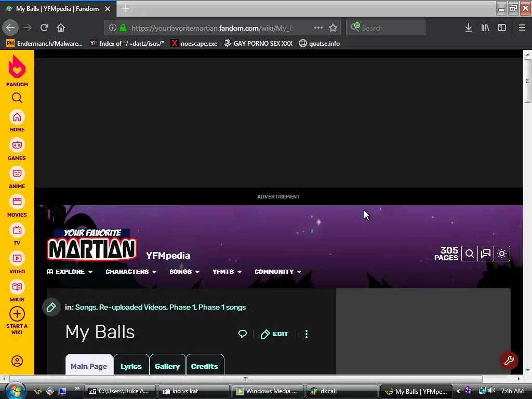Screen dimensions: 532x399
Task: Search the wiki via magnifier button
Action: (x=470, y=254)
